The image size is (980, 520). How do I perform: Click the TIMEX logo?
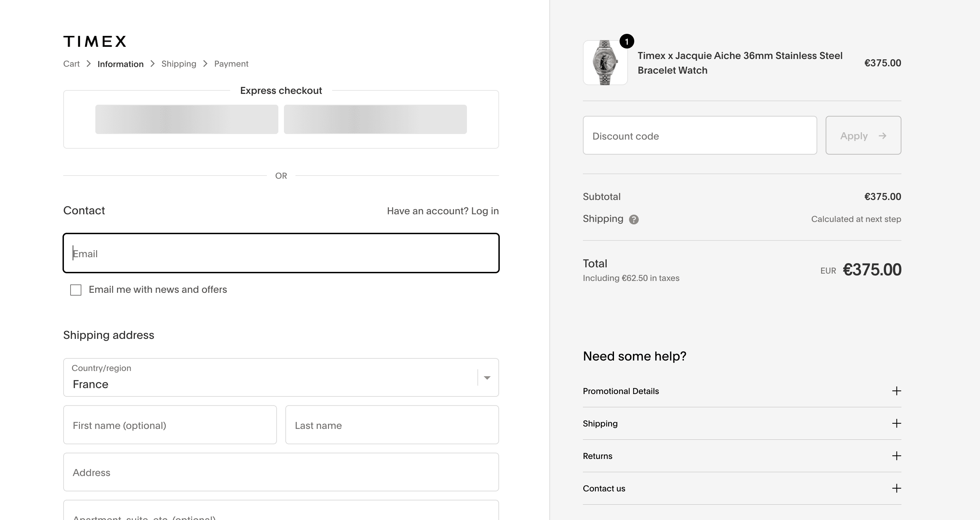click(x=95, y=41)
